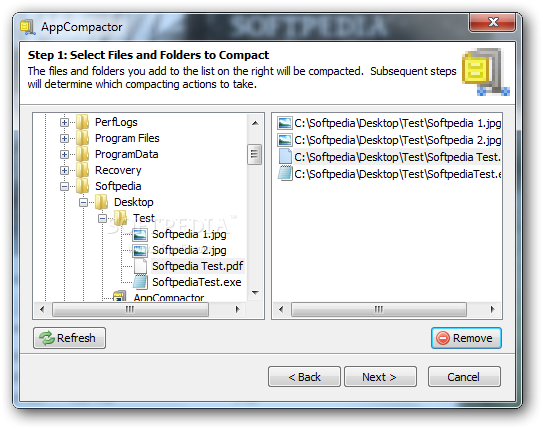Click the PerfLogs folder icon

(82, 122)
